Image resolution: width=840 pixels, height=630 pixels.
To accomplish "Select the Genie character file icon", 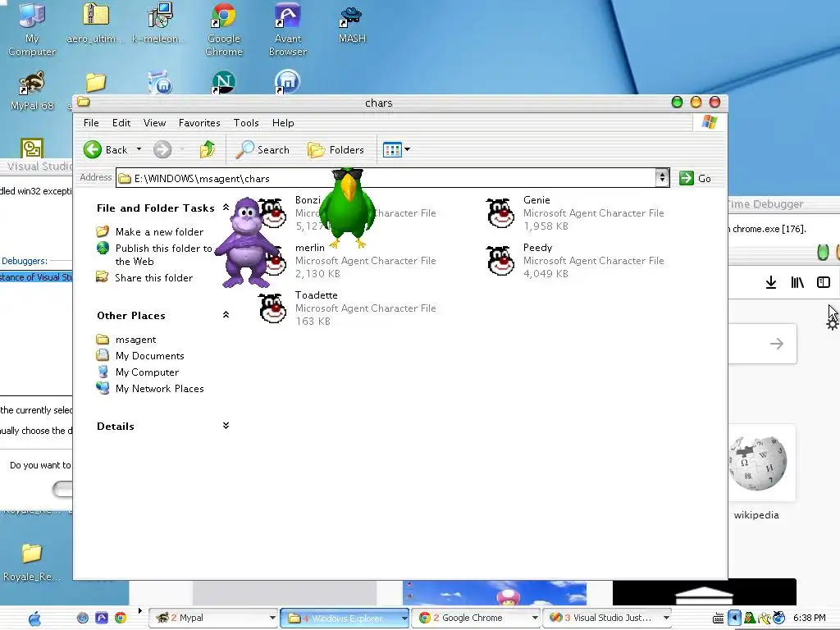I will tap(500, 212).
